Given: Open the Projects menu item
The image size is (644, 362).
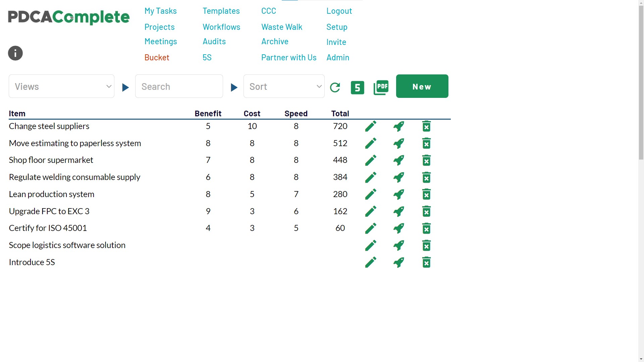Looking at the screenshot, I should 159,26.
